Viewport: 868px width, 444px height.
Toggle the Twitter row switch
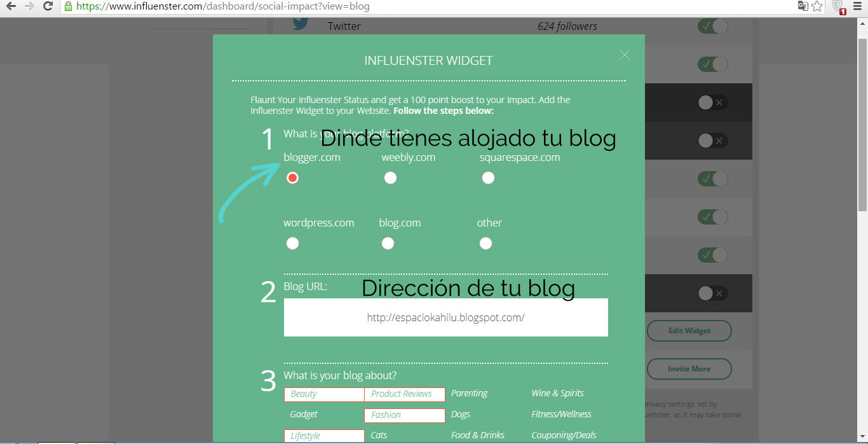(712, 26)
